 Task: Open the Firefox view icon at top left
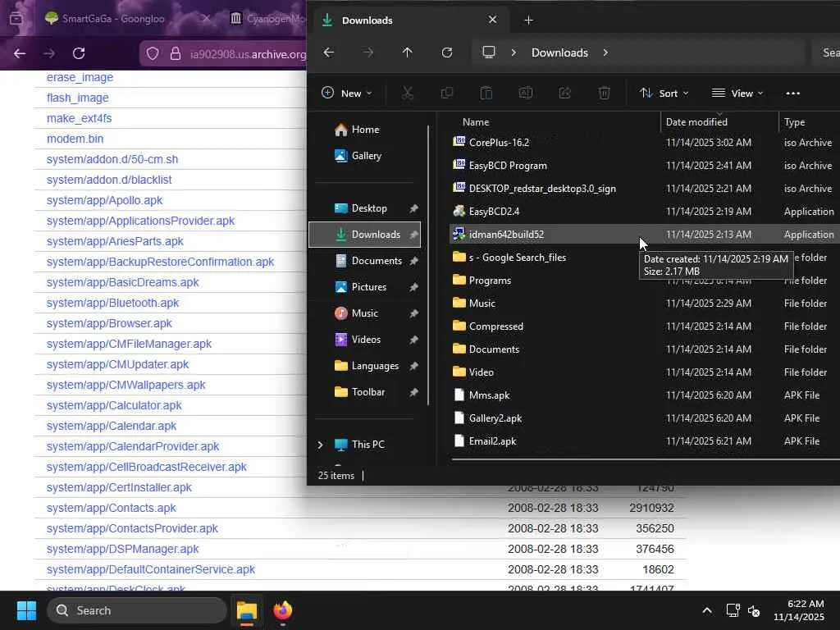[16, 19]
